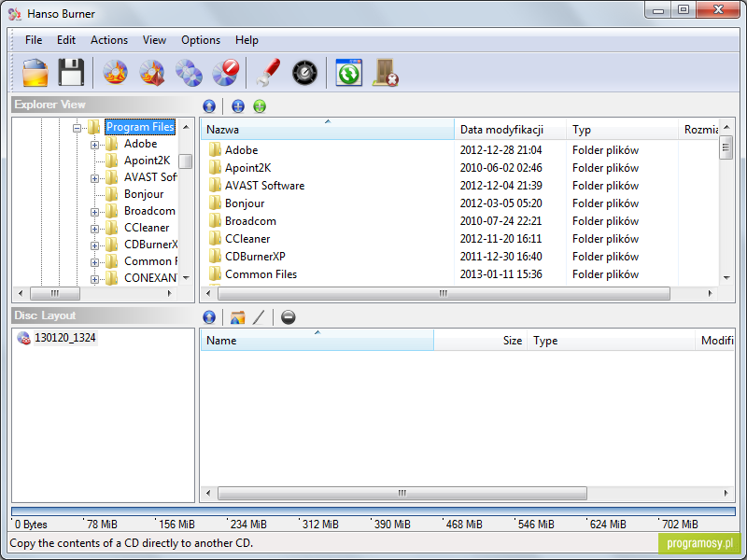Select Broadcom folder in file list

[x=250, y=221]
